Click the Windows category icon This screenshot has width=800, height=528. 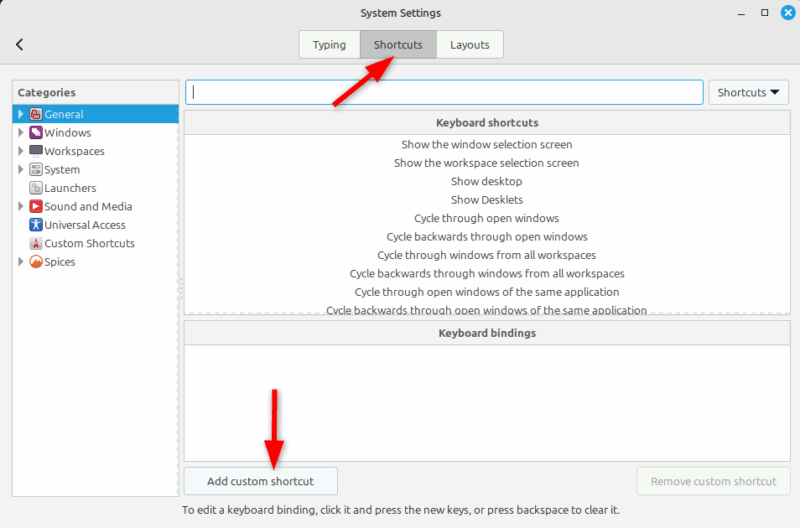coord(36,133)
